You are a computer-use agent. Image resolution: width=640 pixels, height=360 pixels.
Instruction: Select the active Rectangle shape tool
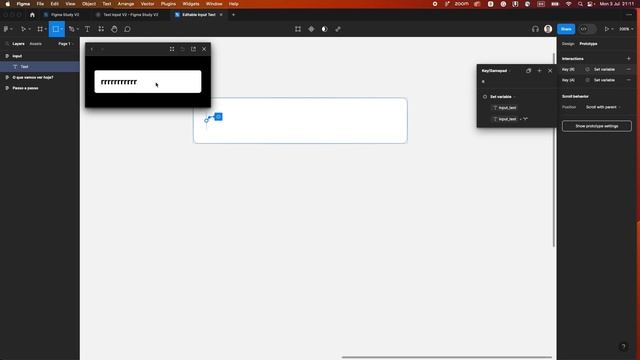[56, 29]
